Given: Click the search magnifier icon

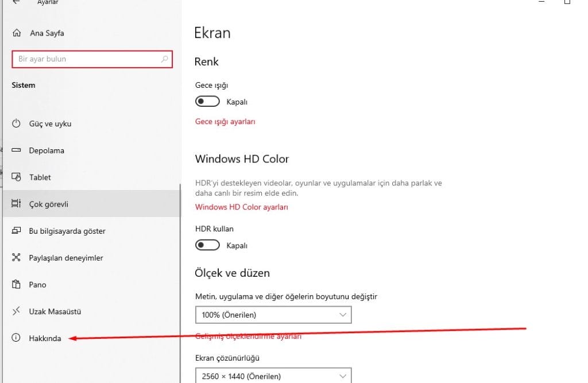Looking at the screenshot, I should (x=165, y=59).
